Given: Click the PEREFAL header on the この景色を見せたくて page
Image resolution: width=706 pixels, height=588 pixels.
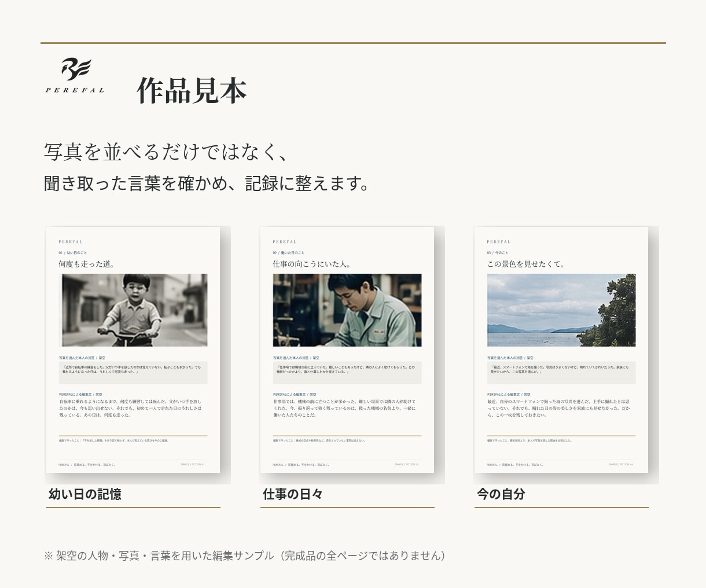Looking at the screenshot, I should pyautogui.click(x=499, y=242).
